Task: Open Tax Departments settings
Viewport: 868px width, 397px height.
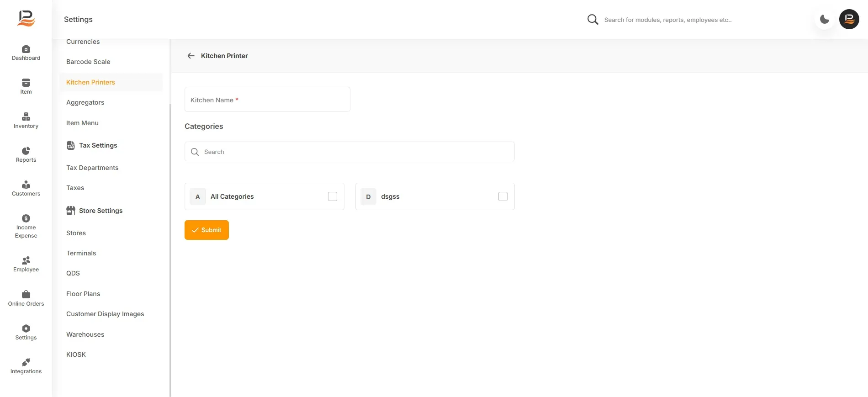Action: [92, 168]
